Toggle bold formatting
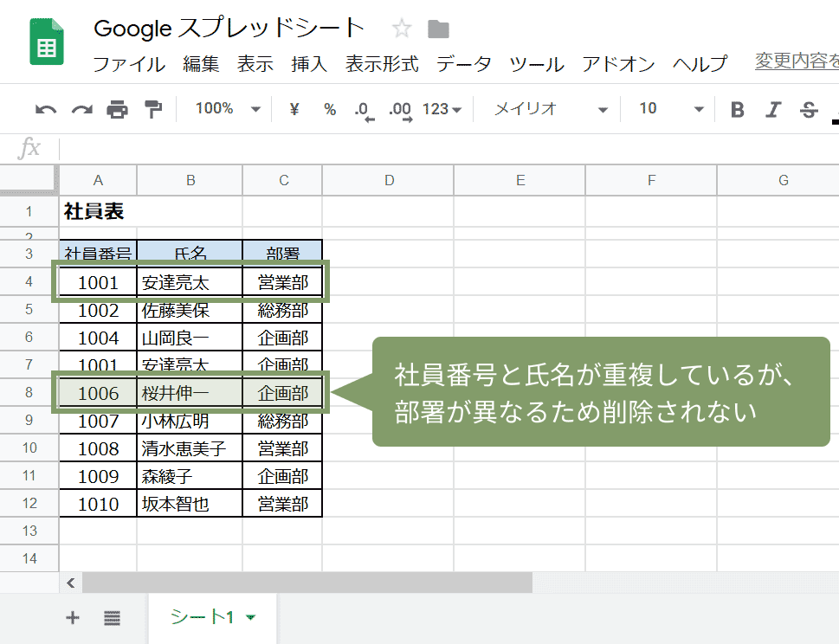The height and width of the screenshot is (644, 839). 737,109
